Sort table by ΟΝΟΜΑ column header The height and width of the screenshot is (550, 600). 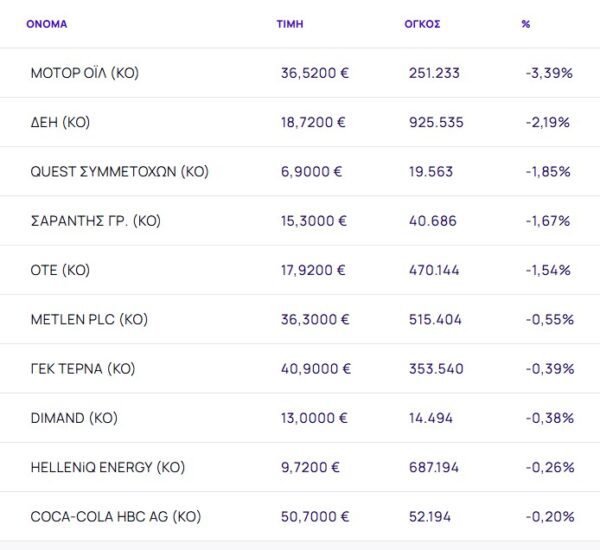[47, 24]
